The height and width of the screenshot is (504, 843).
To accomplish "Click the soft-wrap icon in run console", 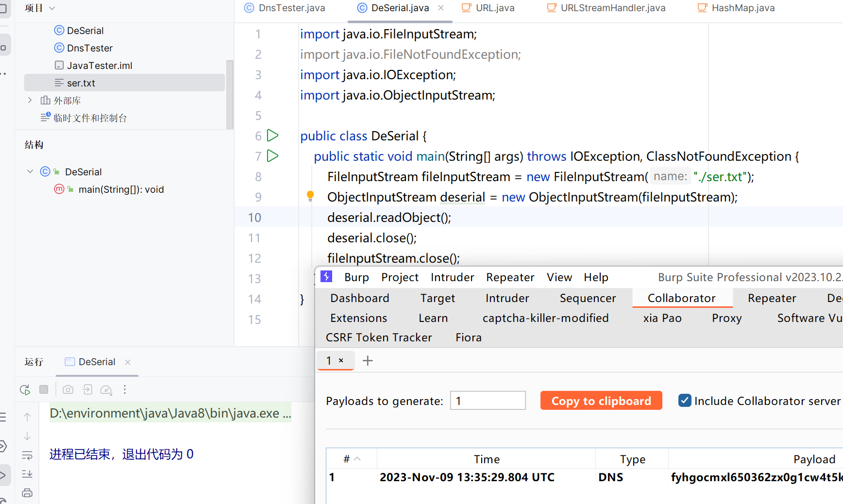I will point(27,455).
